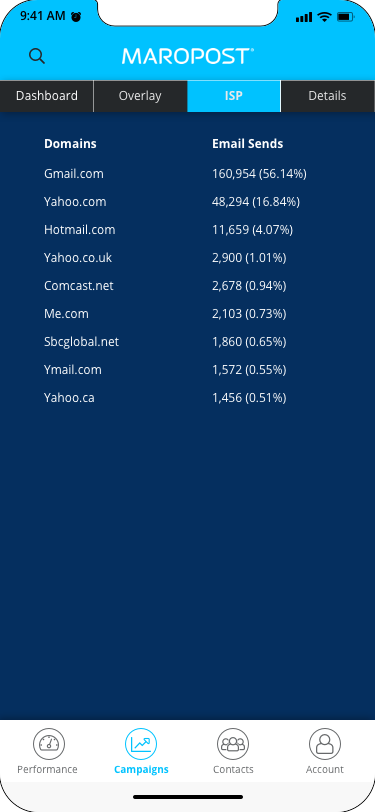This screenshot has width=375, height=812.
Task: Open the Contacts group icon
Action: tap(233, 744)
